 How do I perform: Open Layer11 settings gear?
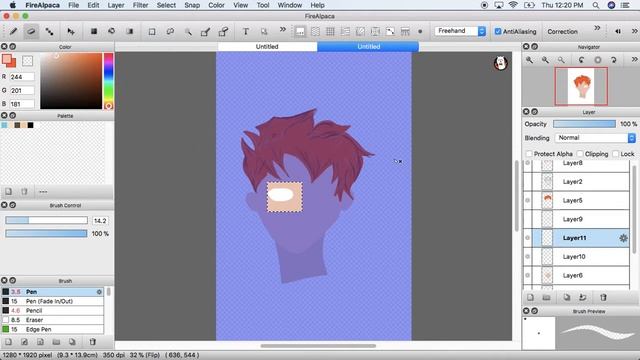pyautogui.click(x=623, y=238)
